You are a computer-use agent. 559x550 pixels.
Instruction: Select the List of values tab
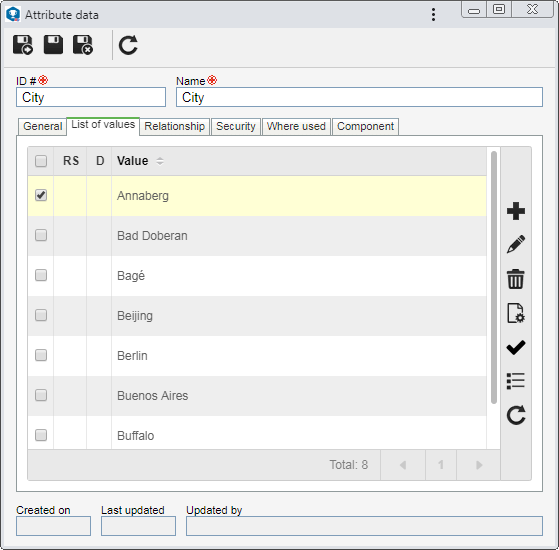(103, 125)
